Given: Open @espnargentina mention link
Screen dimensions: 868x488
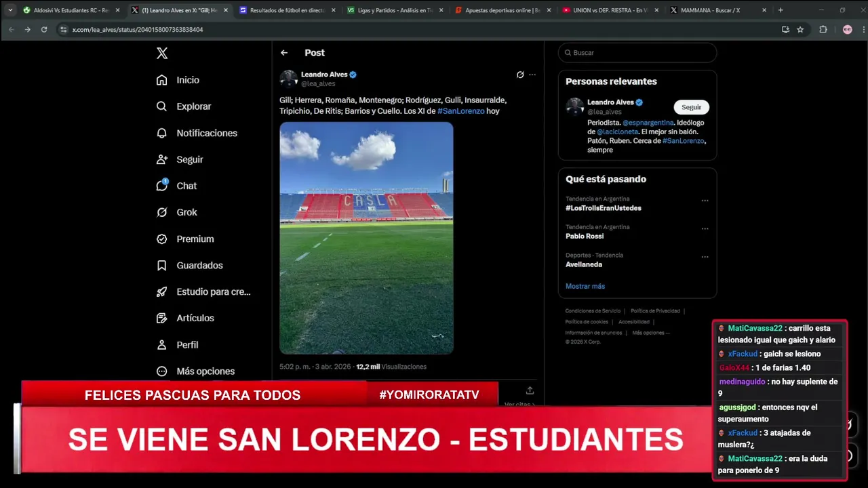Looking at the screenshot, I should tap(648, 123).
